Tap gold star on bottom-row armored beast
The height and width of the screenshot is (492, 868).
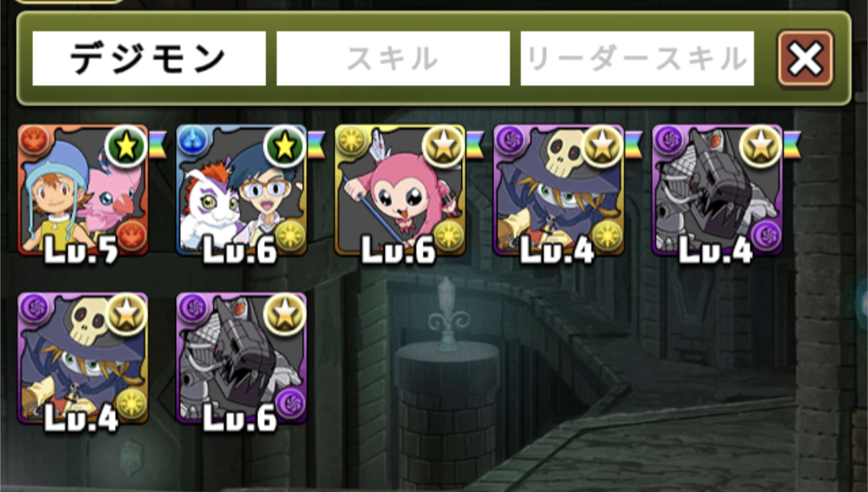point(285,314)
